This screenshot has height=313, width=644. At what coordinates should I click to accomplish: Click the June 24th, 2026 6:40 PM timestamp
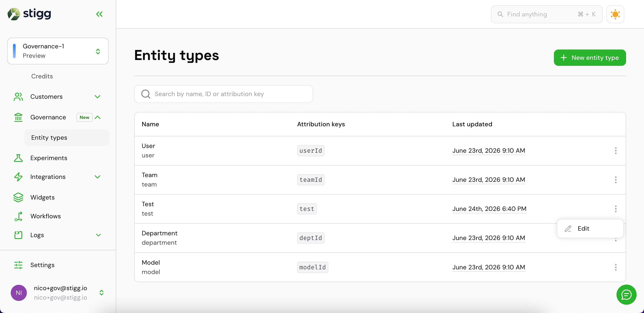489,209
